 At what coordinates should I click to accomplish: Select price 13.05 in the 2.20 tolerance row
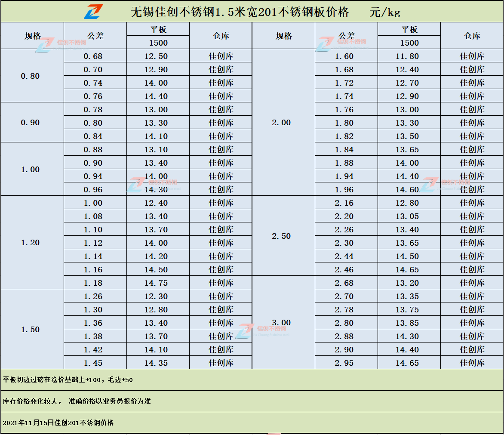[x=407, y=216]
